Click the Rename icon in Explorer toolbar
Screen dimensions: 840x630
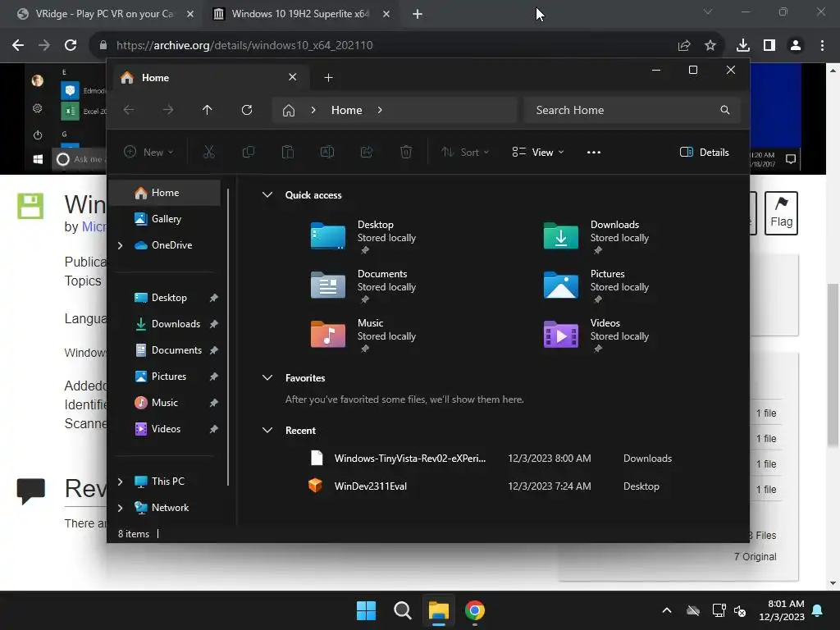pos(326,152)
